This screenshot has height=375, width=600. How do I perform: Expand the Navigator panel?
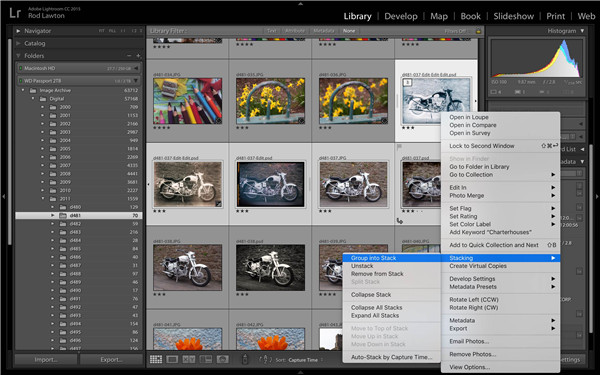[18, 31]
